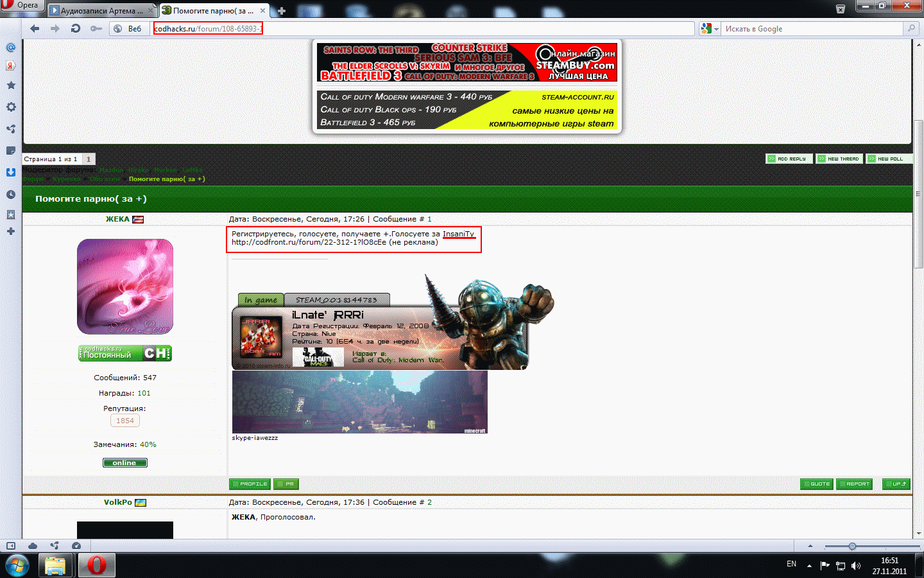924x578 pixels.
Task: Select the Помогите парню tab
Action: tap(213, 11)
